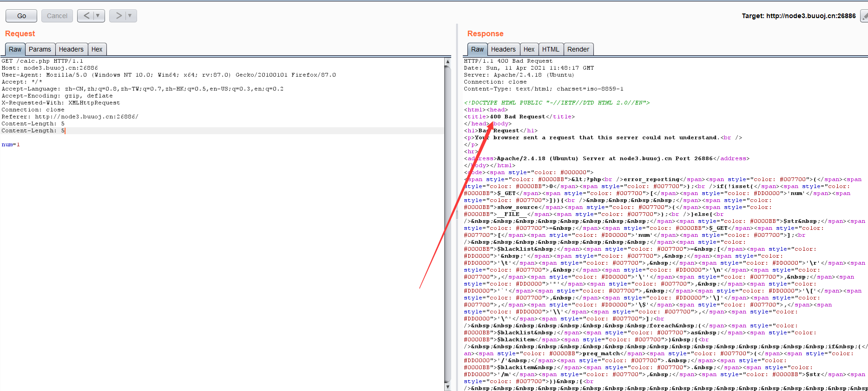Click the request pane vertical scrollbar track

(x=447, y=224)
